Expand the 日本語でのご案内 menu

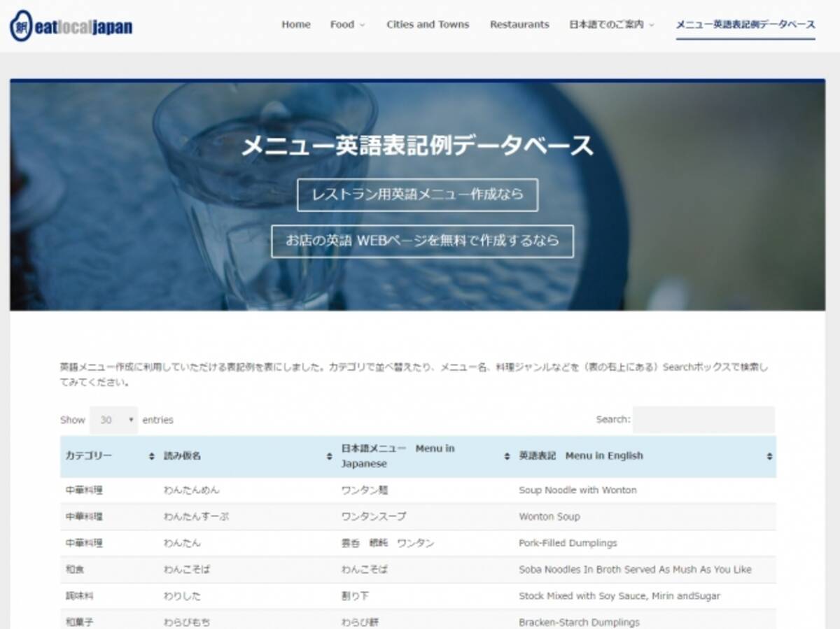[612, 24]
